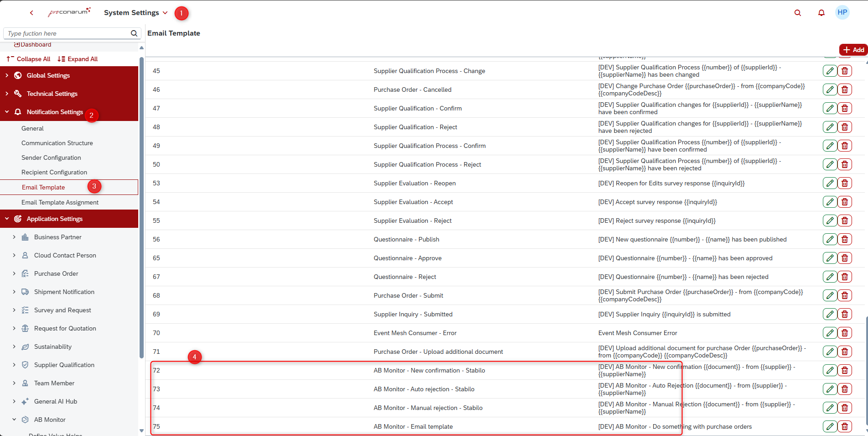Viewport: 868px width, 436px height.
Task: Collapse the Notification Settings section
Action: 7,112
